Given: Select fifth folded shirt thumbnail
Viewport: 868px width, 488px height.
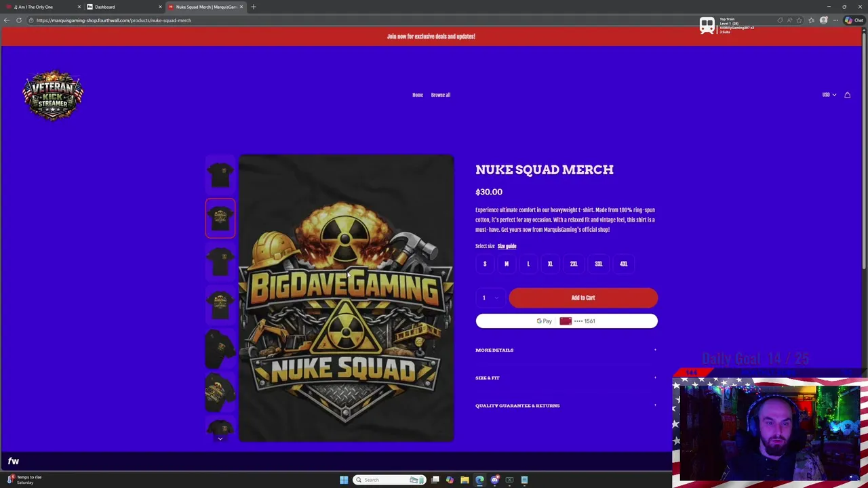Looking at the screenshot, I should click(220, 348).
